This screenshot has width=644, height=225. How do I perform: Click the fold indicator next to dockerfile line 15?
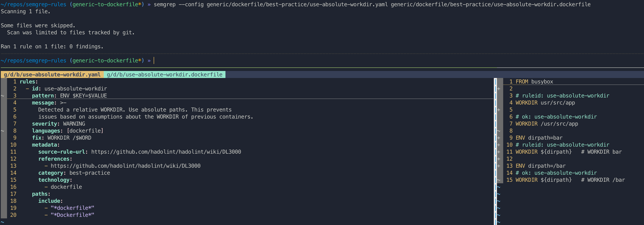499,180
